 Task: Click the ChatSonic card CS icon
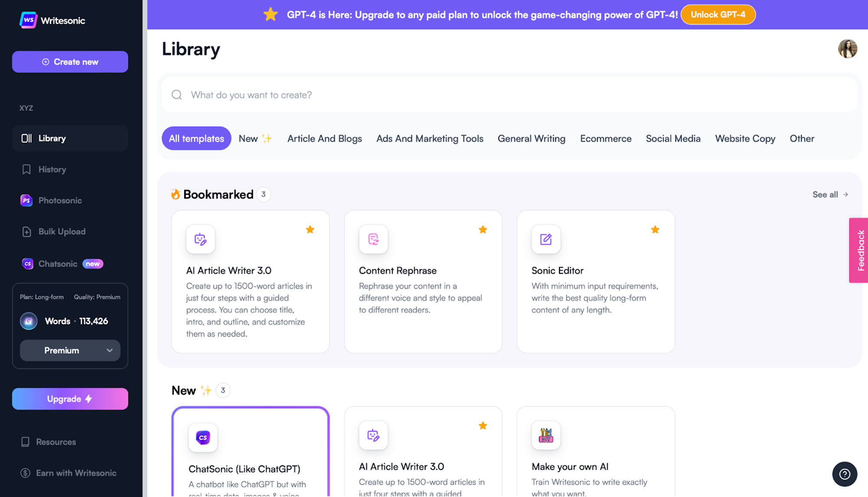pyautogui.click(x=203, y=437)
